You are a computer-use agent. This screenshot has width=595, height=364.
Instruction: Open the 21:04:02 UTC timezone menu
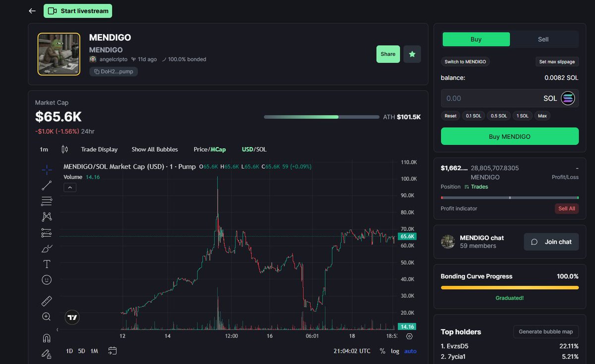pos(352,351)
